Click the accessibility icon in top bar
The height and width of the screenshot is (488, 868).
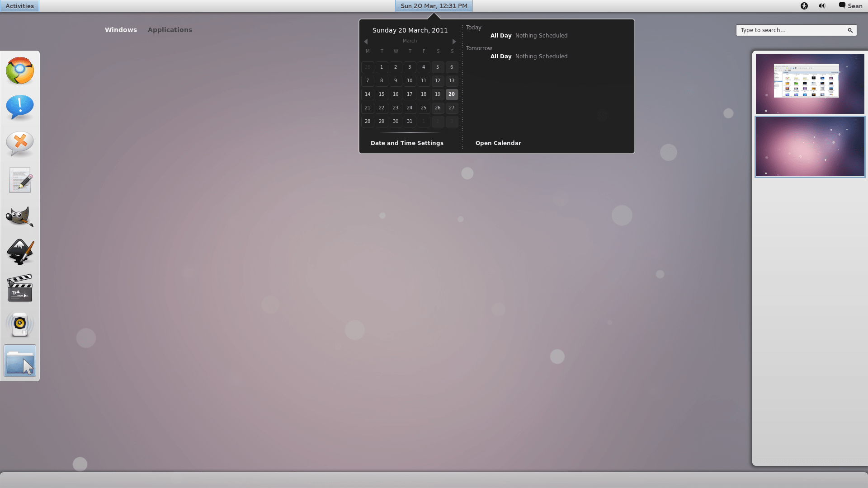click(x=804, y=6)
